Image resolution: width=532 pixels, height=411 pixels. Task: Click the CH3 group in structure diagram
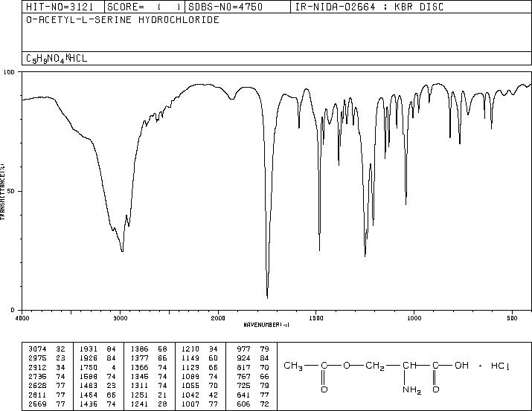pyautogui.click(x=293, y=366)
